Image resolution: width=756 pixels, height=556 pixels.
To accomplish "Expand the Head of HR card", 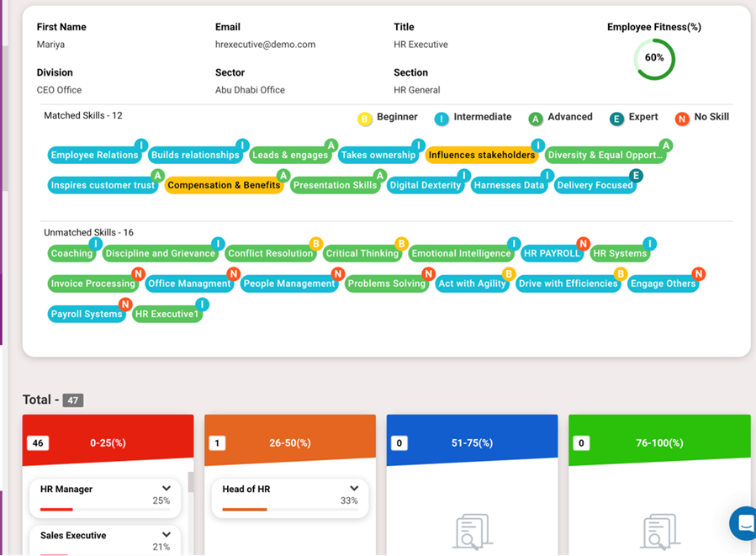I will tap(354, 489).
